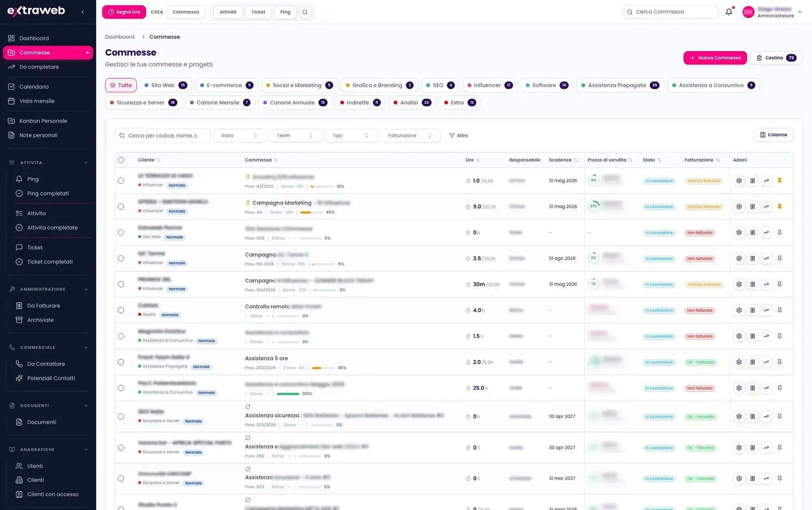Click progress bar in Campagna Marketing row
This screenshot has height=510, width=812.
click(x=311, y=212)
